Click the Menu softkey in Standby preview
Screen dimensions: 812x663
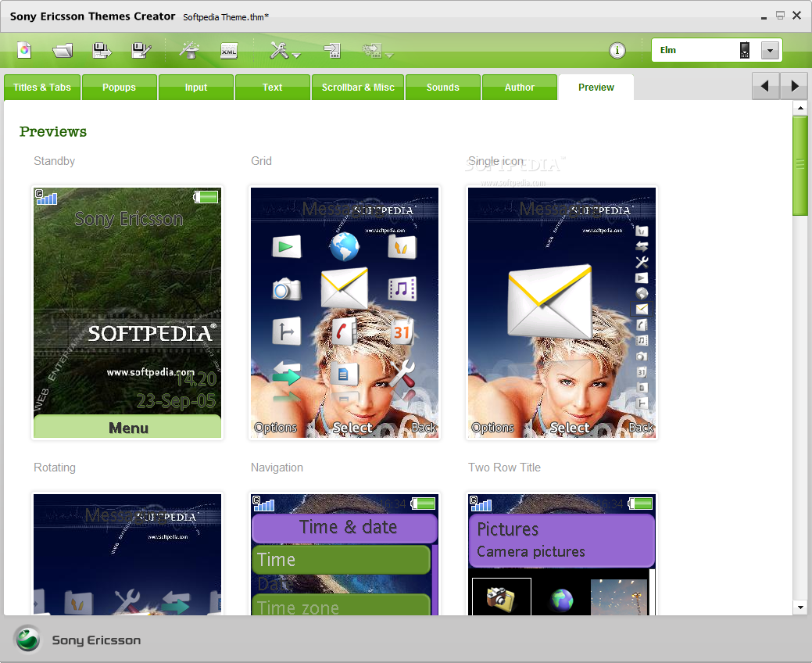tap(127, 428)
